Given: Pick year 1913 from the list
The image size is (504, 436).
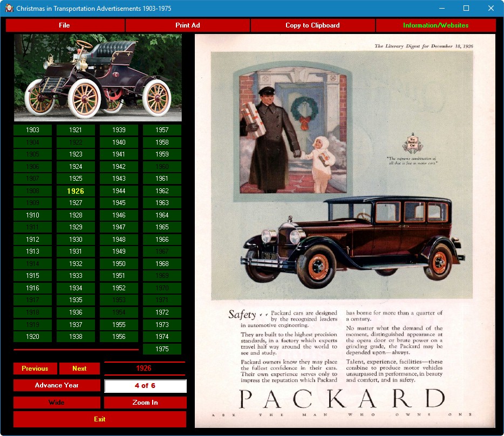Looking at the screenshot, I should coord(32,251).
